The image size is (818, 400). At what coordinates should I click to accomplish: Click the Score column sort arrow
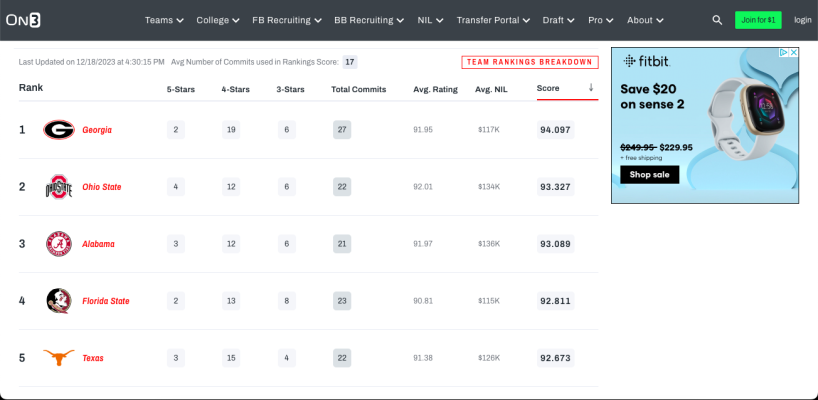click(x=591, y=88)
